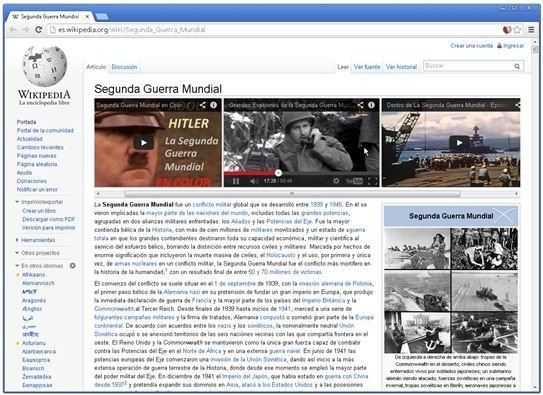Expand the Herramientas section
543x395 pixels.
pyautogui.click(x=17, y=240)
